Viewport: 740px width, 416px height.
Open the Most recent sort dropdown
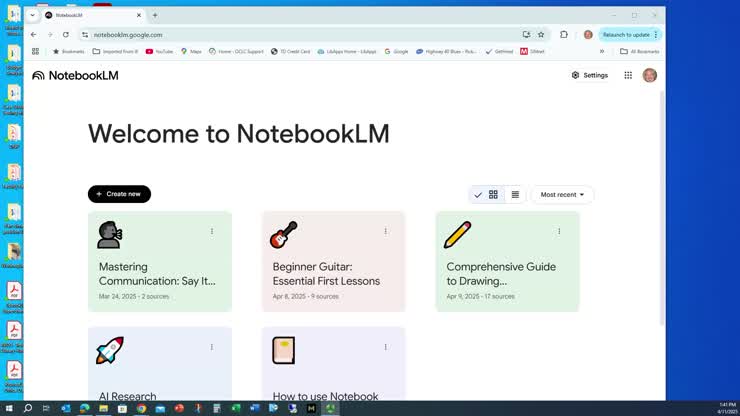coord(562,195)
